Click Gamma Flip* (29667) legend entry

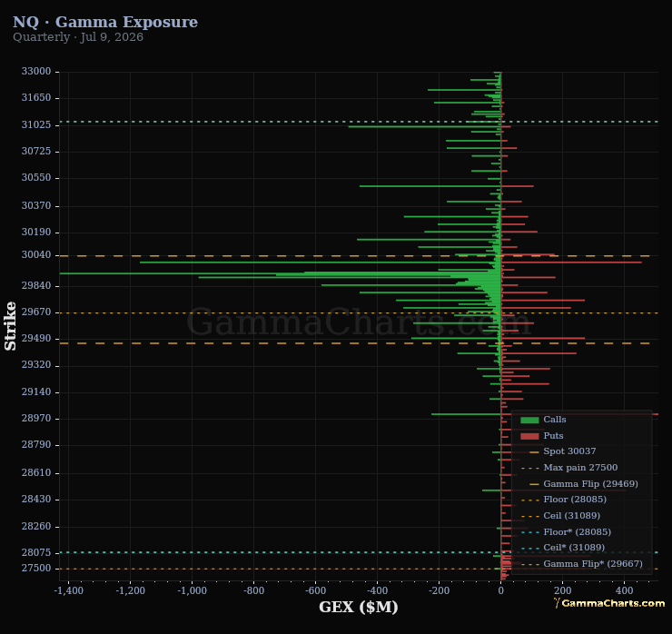(581, 564)
